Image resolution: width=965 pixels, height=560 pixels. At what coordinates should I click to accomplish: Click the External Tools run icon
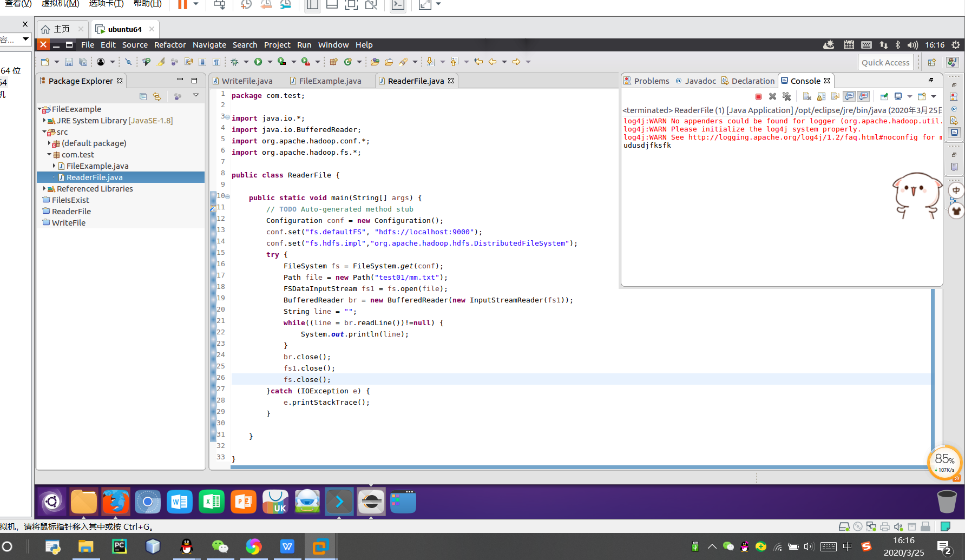tap(306, 62)
